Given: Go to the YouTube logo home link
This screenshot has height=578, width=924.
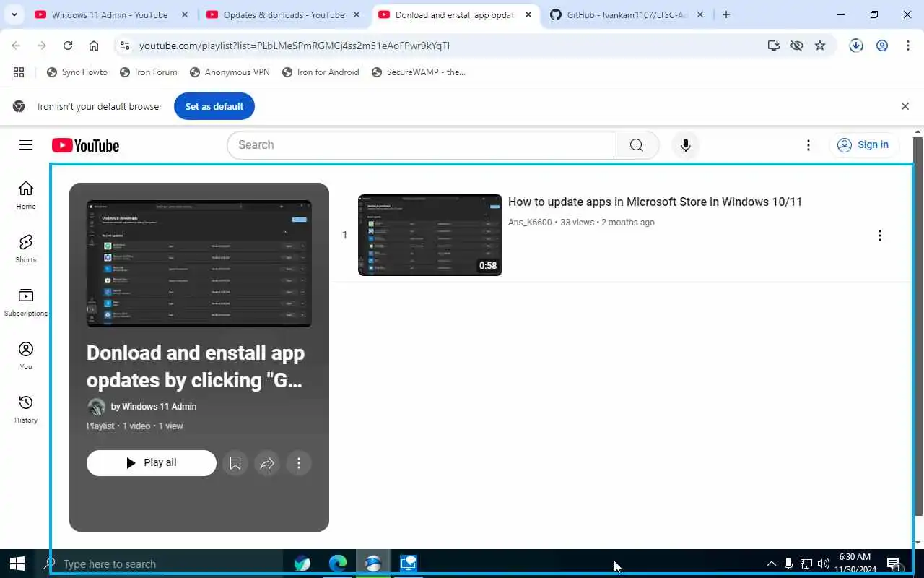Looking at the screenshot, I should pos(85,145).
